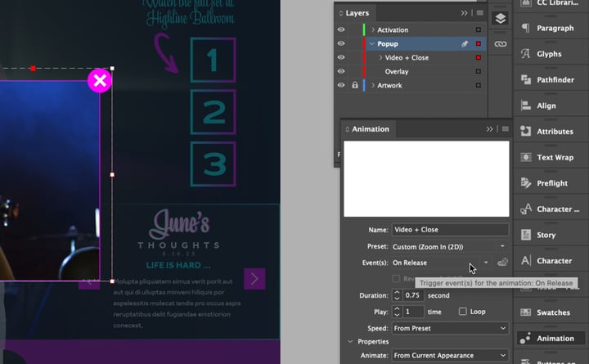Collapse the Popup layer

372,44
